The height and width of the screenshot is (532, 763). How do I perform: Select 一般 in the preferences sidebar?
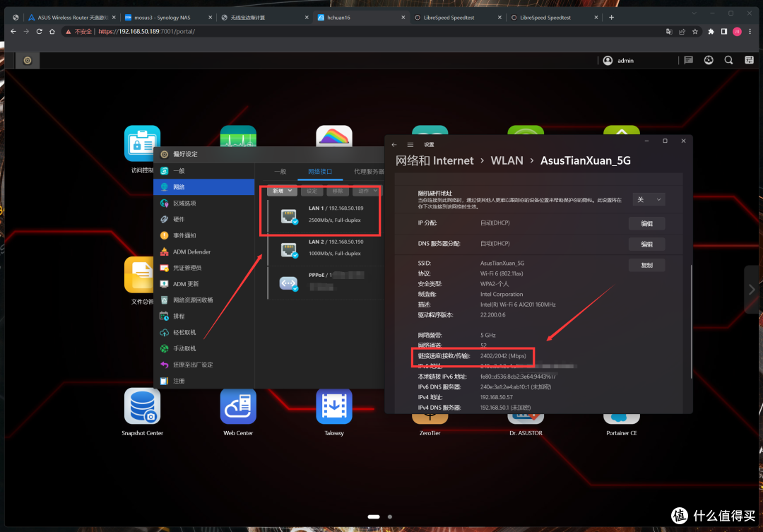[204, 171]
